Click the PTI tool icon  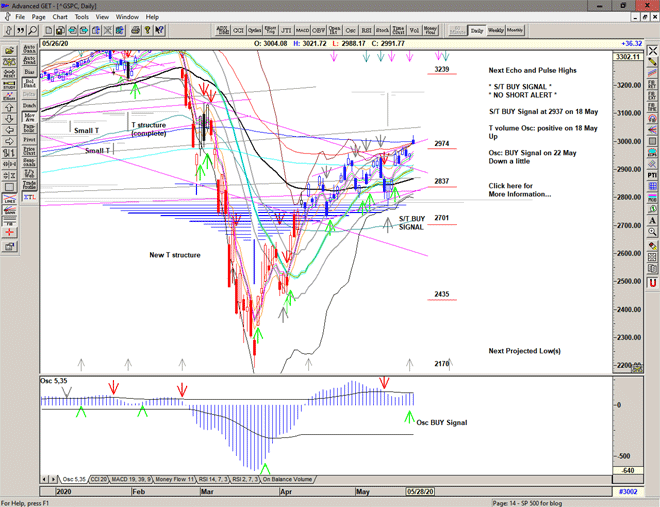(652, 175)
